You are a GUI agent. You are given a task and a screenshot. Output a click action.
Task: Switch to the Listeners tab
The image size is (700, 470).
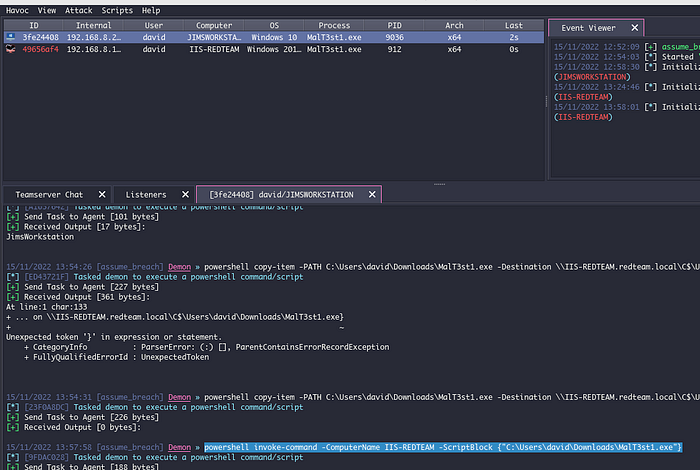tap(146, 195)
